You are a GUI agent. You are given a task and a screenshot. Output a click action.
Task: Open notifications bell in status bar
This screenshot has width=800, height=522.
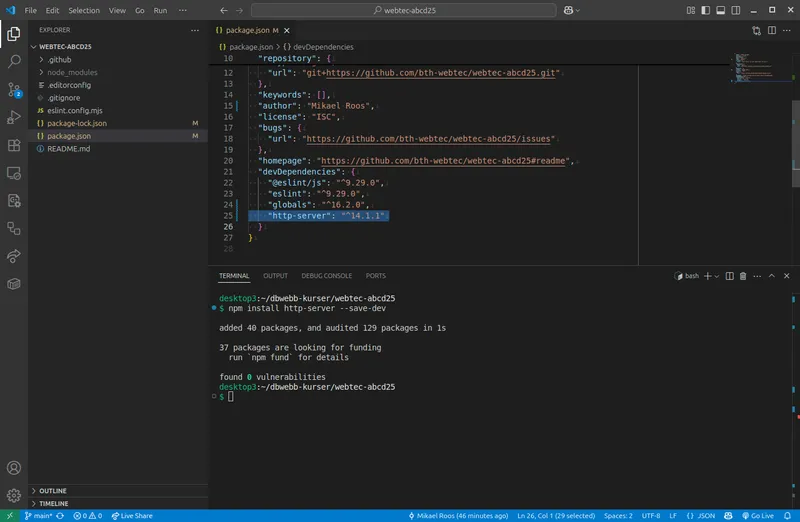point(788,516)
